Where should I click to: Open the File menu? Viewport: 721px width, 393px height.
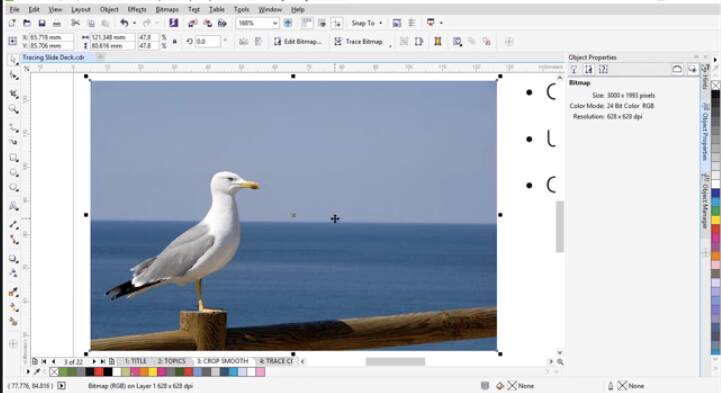click(x=14, y=9)
